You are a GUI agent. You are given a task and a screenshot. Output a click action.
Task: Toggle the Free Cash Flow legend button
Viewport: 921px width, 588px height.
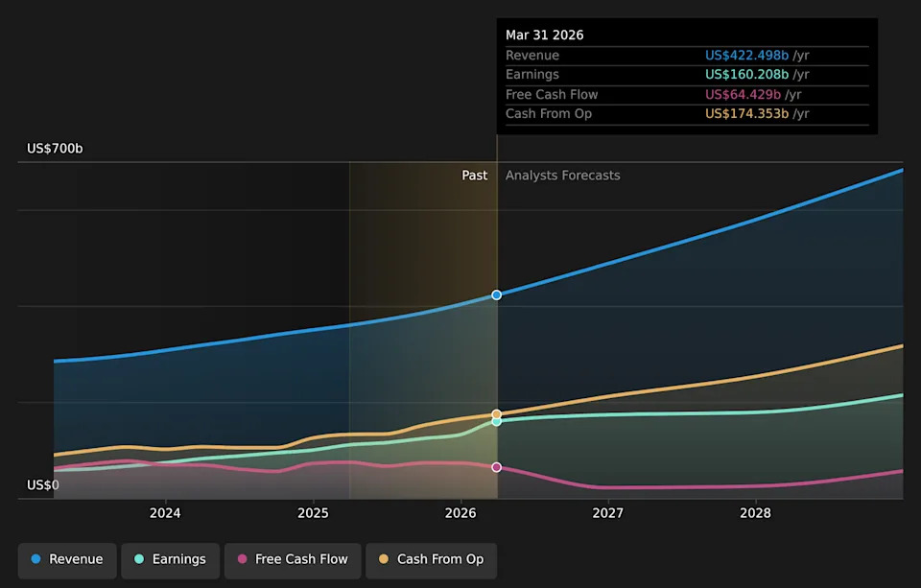click(293, 559)
